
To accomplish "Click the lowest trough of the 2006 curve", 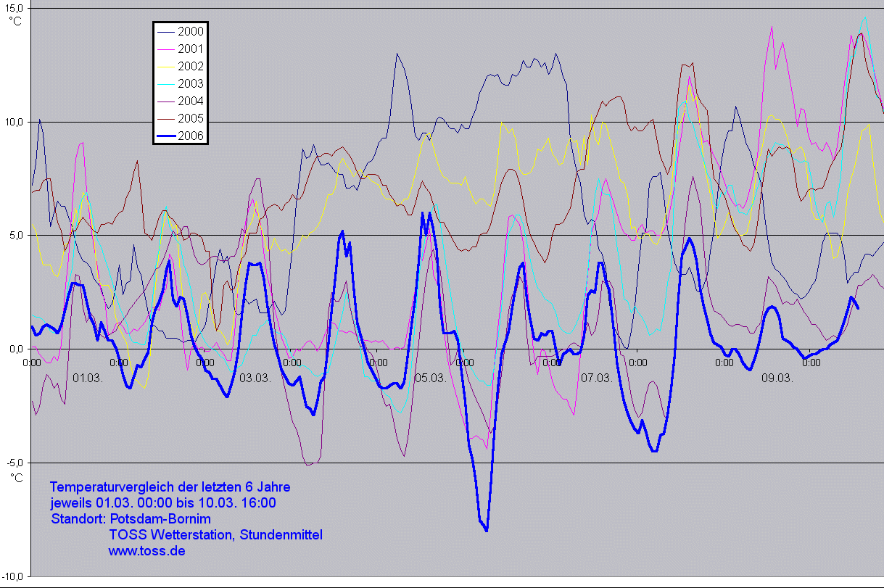I will coord(487,530).
